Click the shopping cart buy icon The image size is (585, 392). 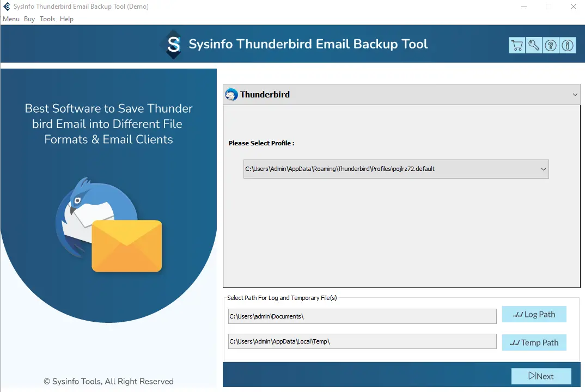pyautogui.click(x=517, y=46)
